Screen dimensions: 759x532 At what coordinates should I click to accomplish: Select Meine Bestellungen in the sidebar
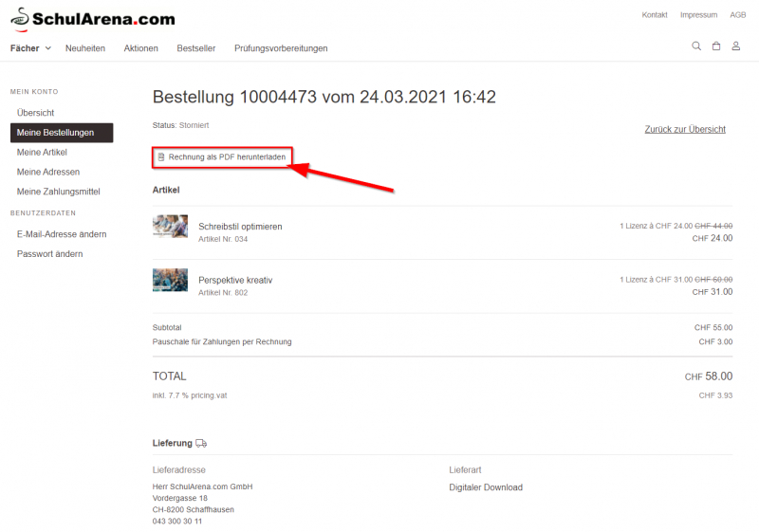click(62, 133)
